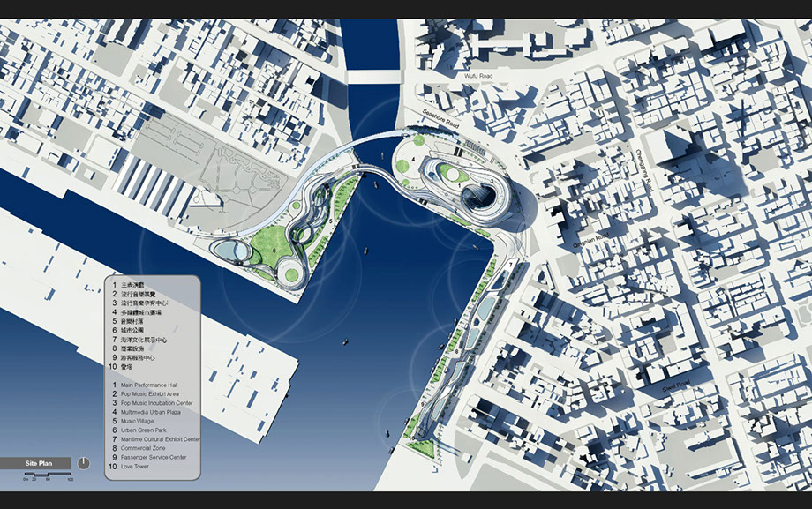Click marker 6 on the green park
Screen dimensions: 812x509
(x=274, y=250)
